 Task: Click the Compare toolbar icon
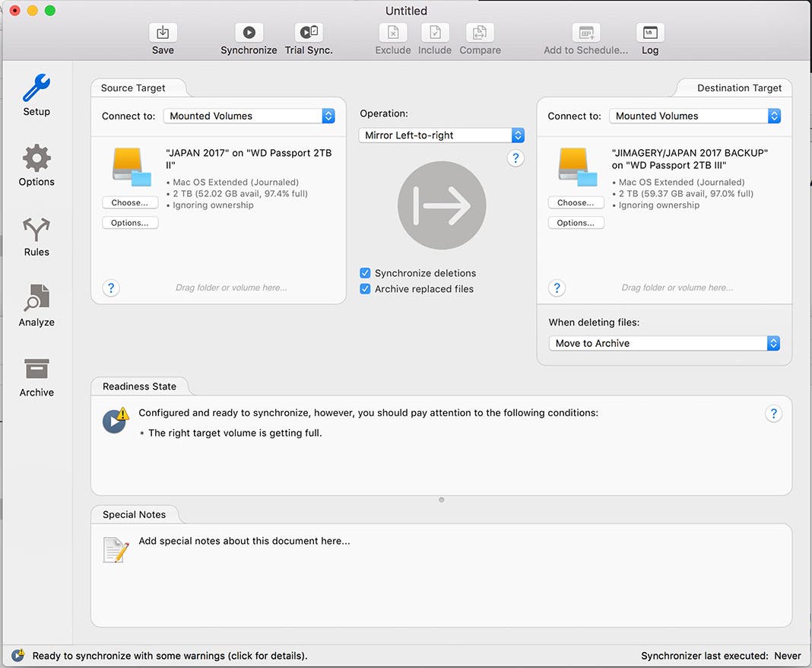coord(480,33)
